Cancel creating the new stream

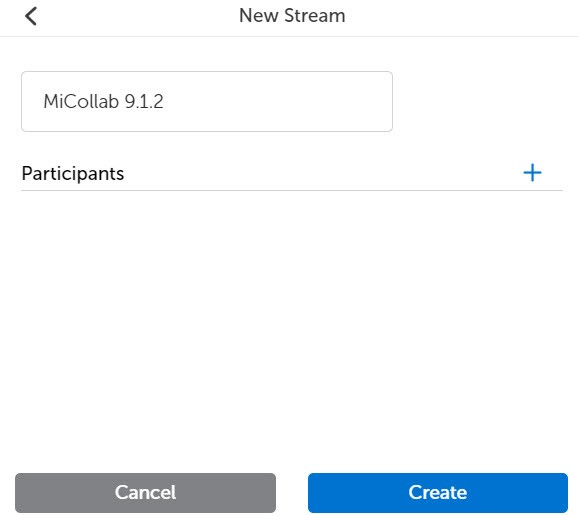click(145, 493)
